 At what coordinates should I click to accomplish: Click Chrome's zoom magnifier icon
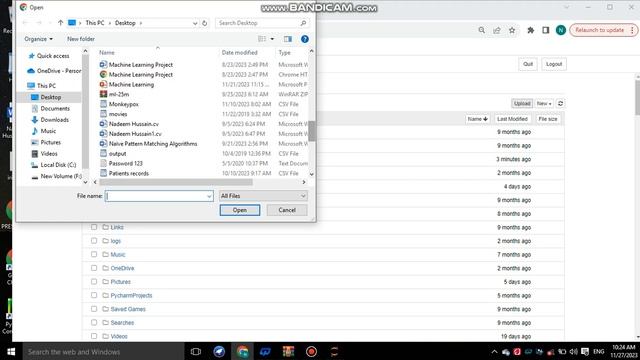(x=482, y=30)
